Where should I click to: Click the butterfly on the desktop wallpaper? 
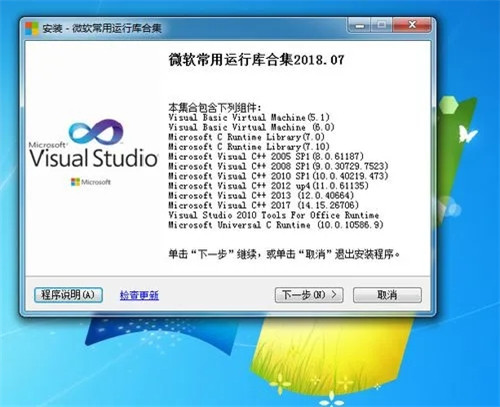(468, 134)
